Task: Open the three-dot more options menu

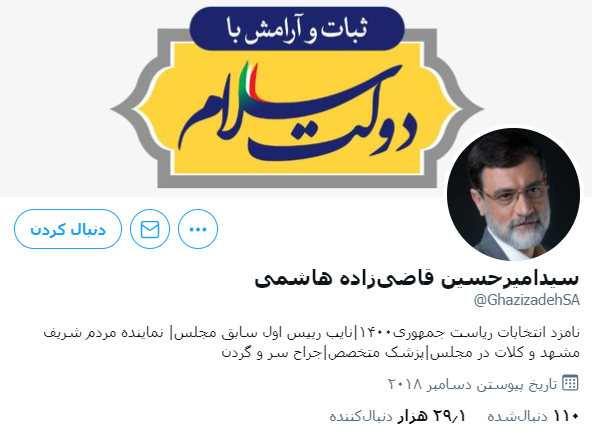Action: (x=198, y=229)
